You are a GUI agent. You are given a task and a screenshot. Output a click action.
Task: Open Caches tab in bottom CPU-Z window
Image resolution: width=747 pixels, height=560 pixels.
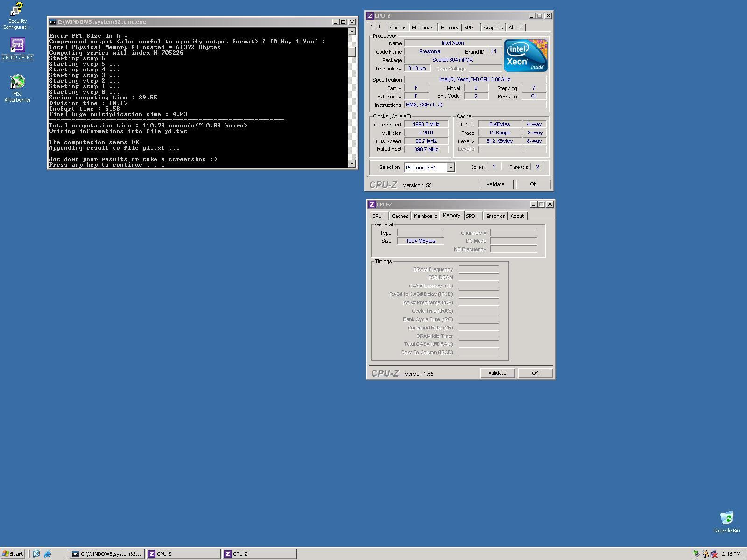[x=400, y=216]
